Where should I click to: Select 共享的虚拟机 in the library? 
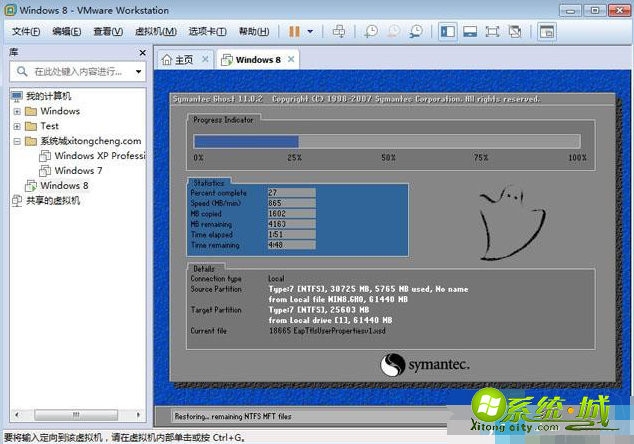[53, 201]
